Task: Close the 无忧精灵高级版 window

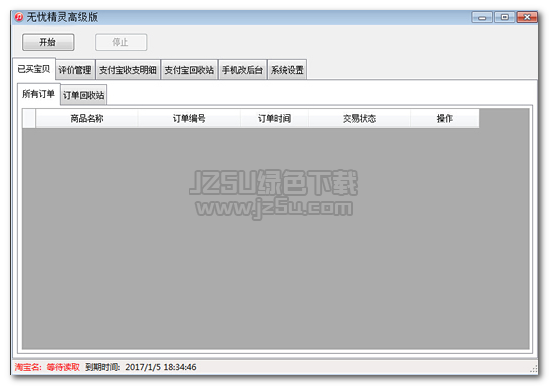Action: 527,17
